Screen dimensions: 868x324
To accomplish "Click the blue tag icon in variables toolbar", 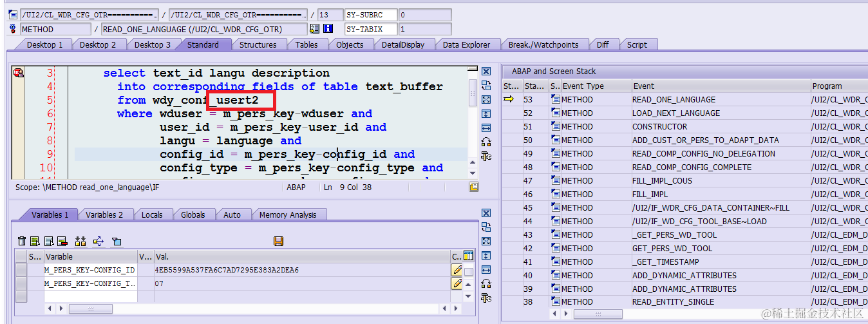I will click(117, 241).
